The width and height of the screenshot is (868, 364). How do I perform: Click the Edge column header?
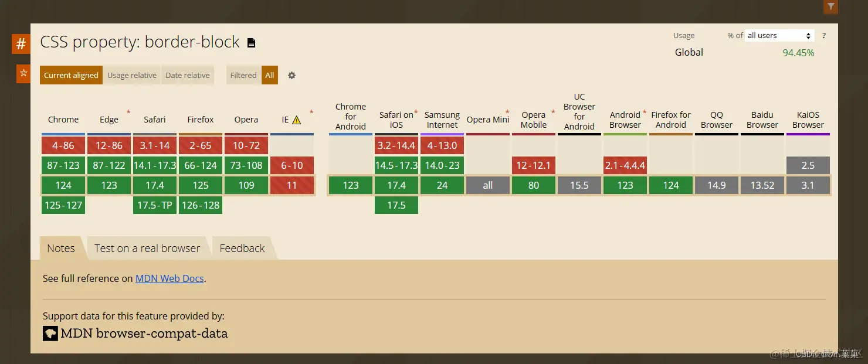109,120
